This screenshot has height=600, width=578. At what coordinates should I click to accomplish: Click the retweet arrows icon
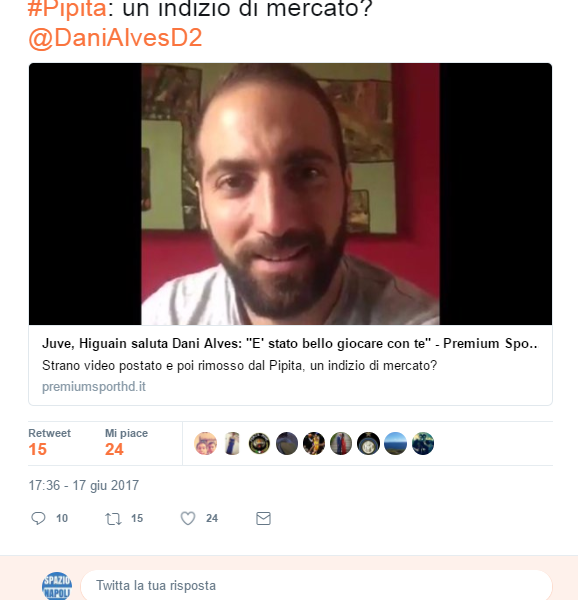113,518
